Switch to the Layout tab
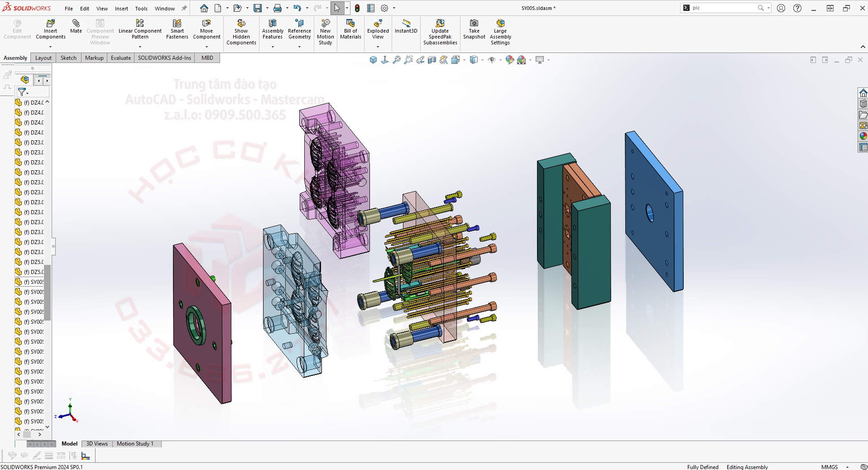Viewport: 868px width, 470px height. pos(43,58)
